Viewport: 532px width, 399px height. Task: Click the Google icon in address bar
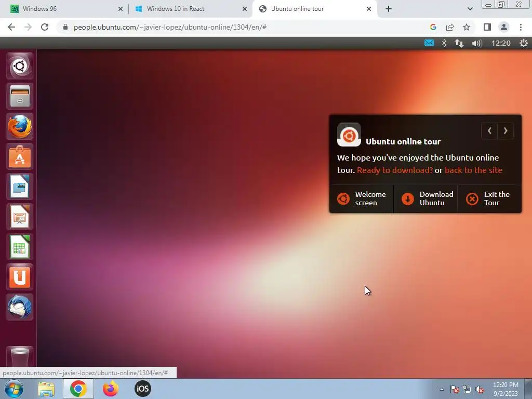(x=433, y=27)
